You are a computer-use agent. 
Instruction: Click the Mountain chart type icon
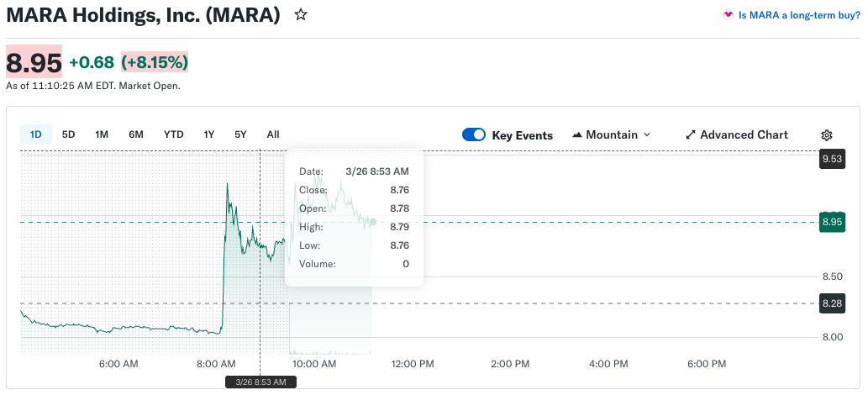[577, 134]
